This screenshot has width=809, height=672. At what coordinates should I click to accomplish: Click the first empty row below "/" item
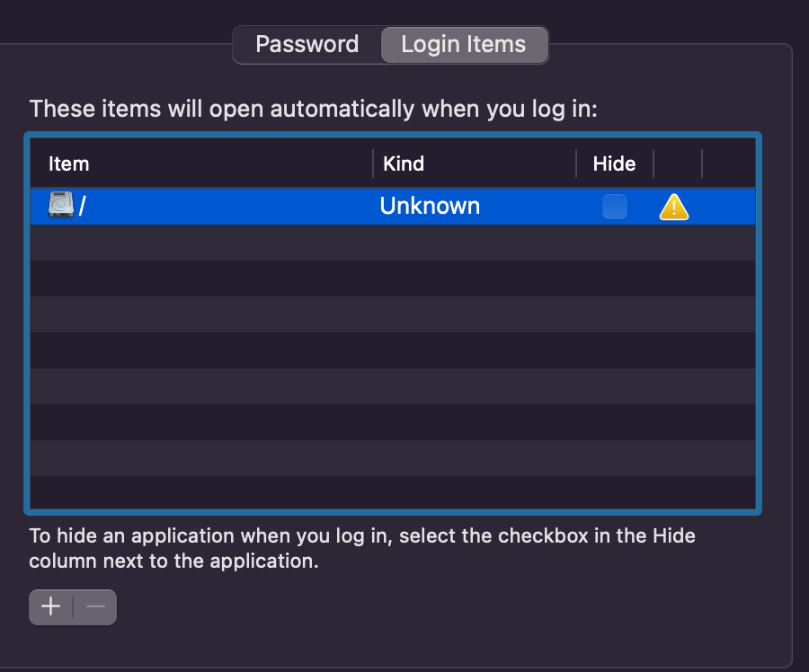(394, 243)
